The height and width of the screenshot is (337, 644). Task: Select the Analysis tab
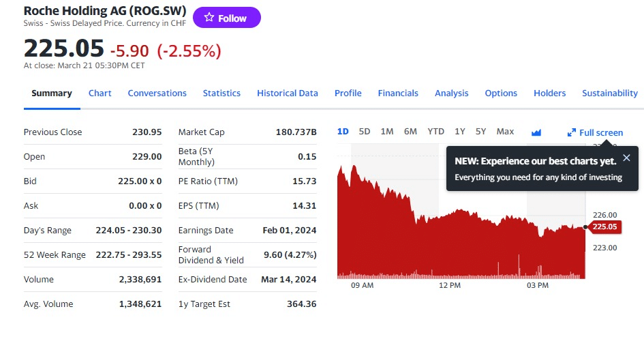point(451,93)
